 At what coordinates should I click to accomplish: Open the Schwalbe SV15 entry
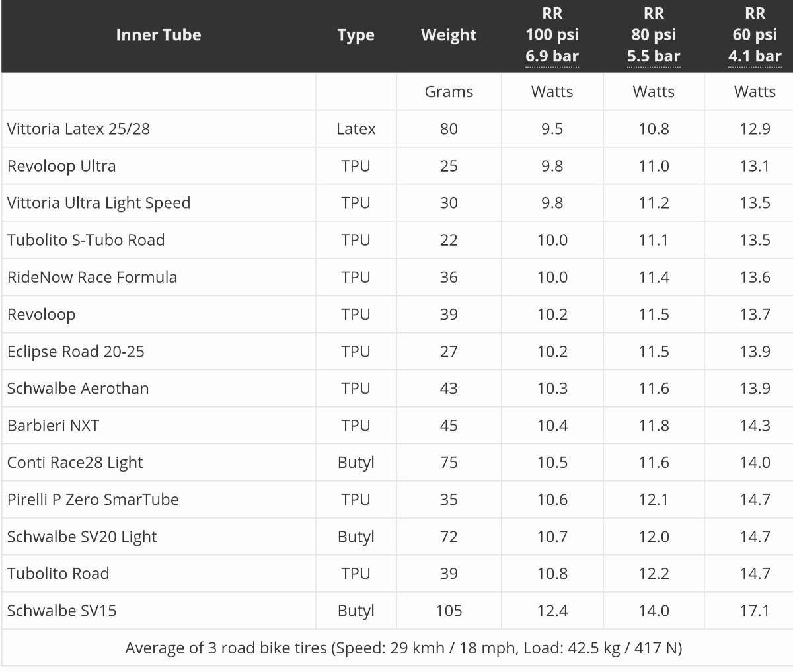click(61, 610)
